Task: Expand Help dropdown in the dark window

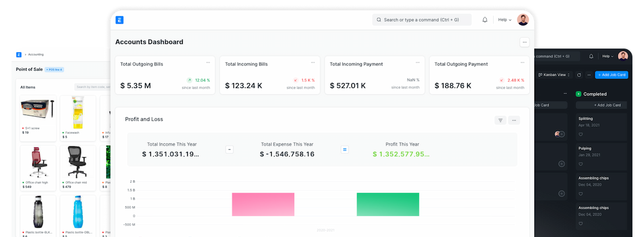Action: pyautogui.click(x=608, y=56)
